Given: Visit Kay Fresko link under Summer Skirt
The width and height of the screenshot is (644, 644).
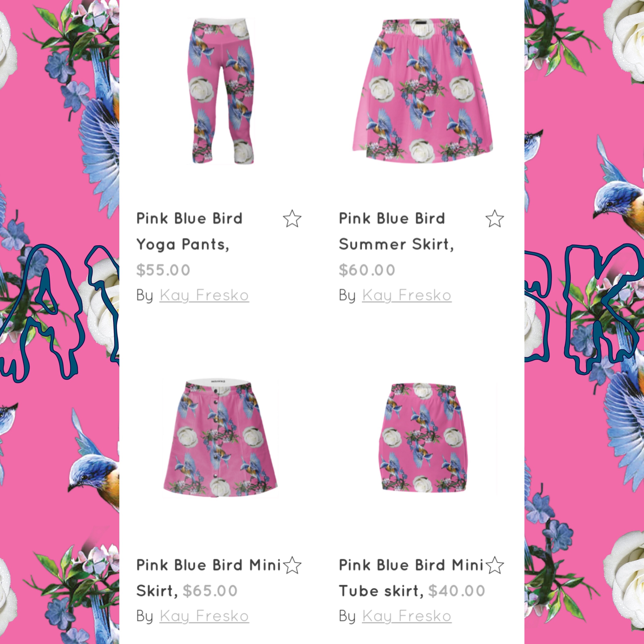Looking at the screenshot, I should (407, 295).
